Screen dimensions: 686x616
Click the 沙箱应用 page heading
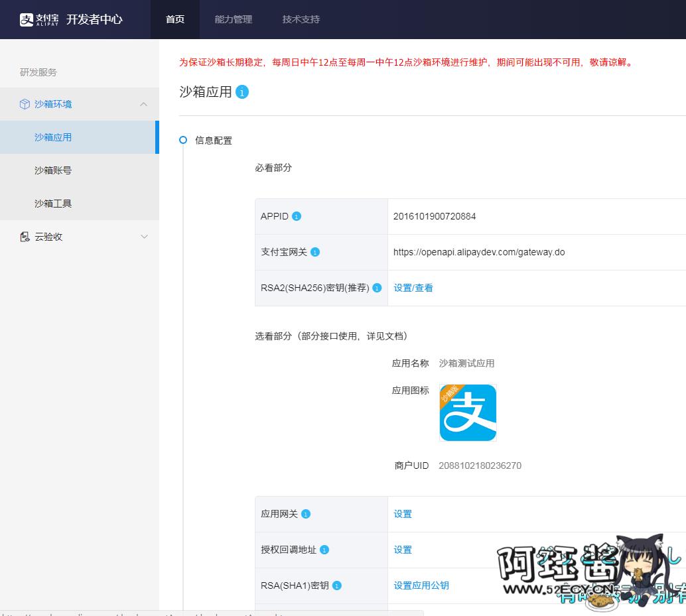(x=206, y=92)
